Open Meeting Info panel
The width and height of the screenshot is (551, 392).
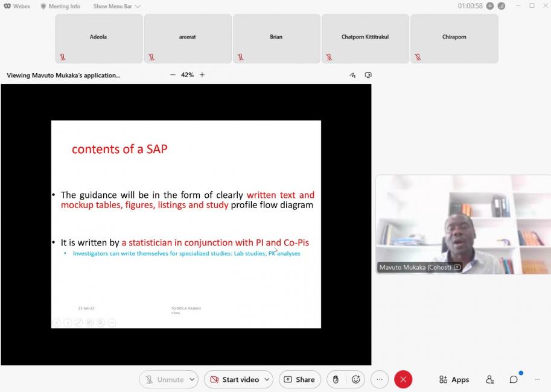60,6
